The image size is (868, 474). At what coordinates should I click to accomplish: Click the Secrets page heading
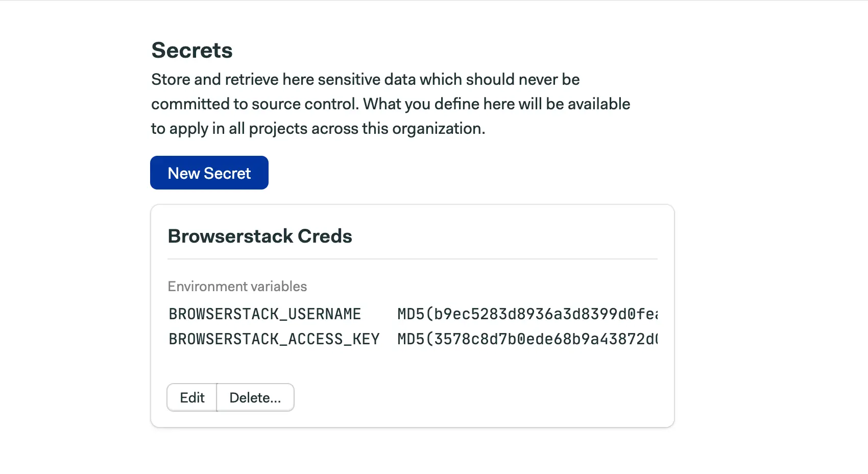[192, 50]
